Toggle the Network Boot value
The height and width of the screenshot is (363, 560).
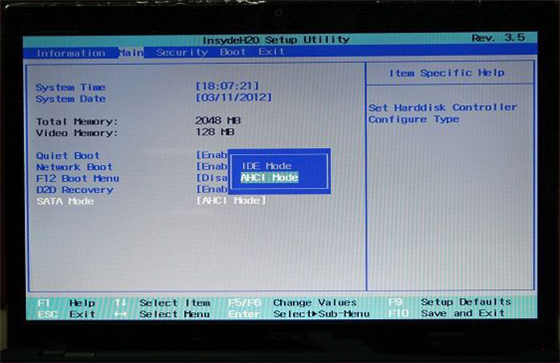point(211,166)
